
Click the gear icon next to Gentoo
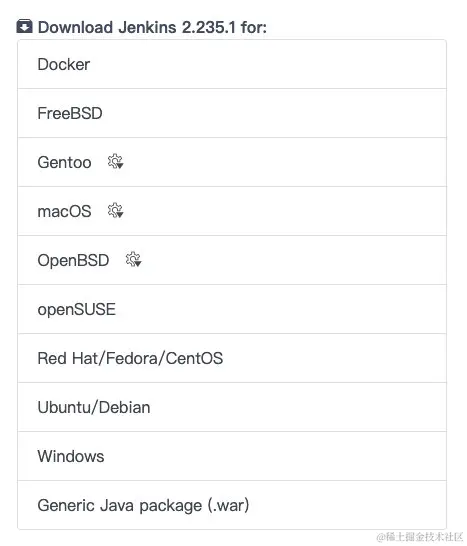pos(115,162)
